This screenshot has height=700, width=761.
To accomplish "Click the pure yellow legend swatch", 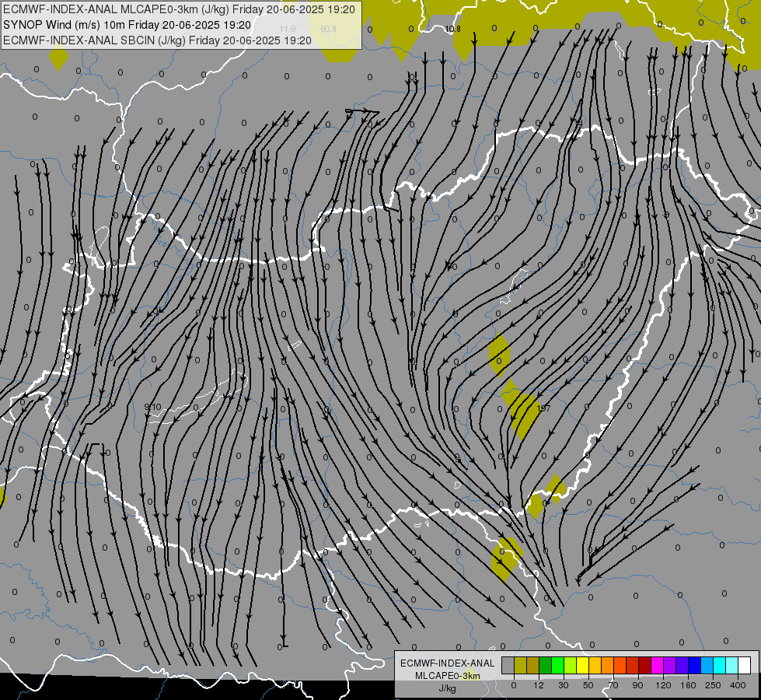I will (582, 665).
